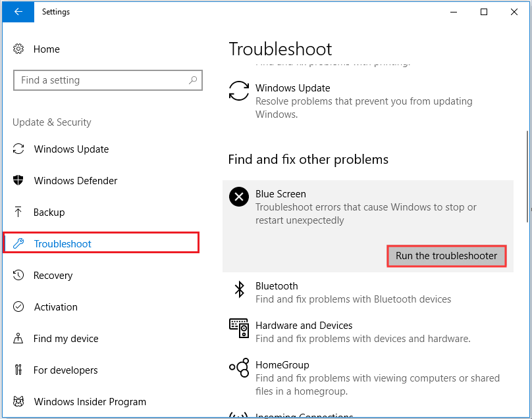
Task: Expand the Bluetooth troubleshooter entry
Action: pyautogui.click(x=353, y=293)
